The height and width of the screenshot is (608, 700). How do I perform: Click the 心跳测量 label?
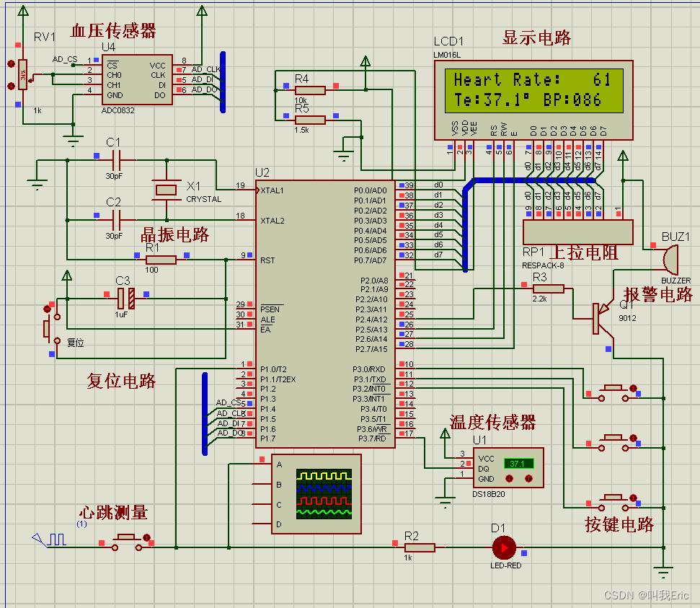(113, 512)
